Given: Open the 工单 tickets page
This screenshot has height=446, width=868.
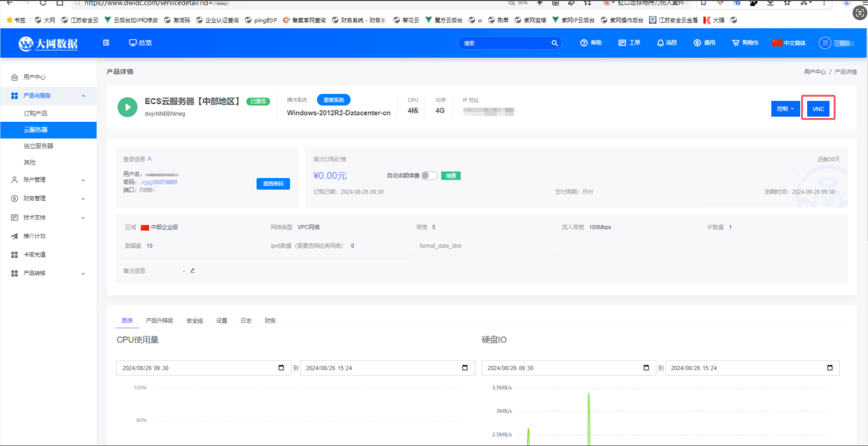Looking at the screenshot, I should pyautogui.click(x=629, y=43).
